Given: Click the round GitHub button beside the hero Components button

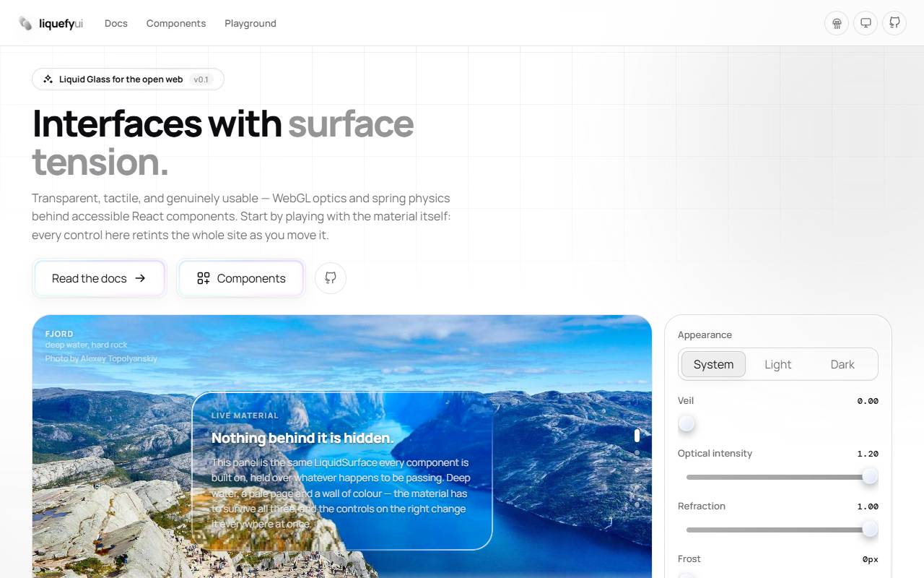Looking at the screenshot, I should click(331, 278).
